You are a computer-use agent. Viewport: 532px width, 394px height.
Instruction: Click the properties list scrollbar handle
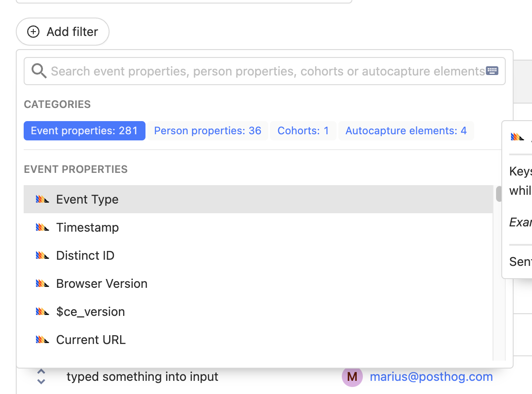coord(499,194)
